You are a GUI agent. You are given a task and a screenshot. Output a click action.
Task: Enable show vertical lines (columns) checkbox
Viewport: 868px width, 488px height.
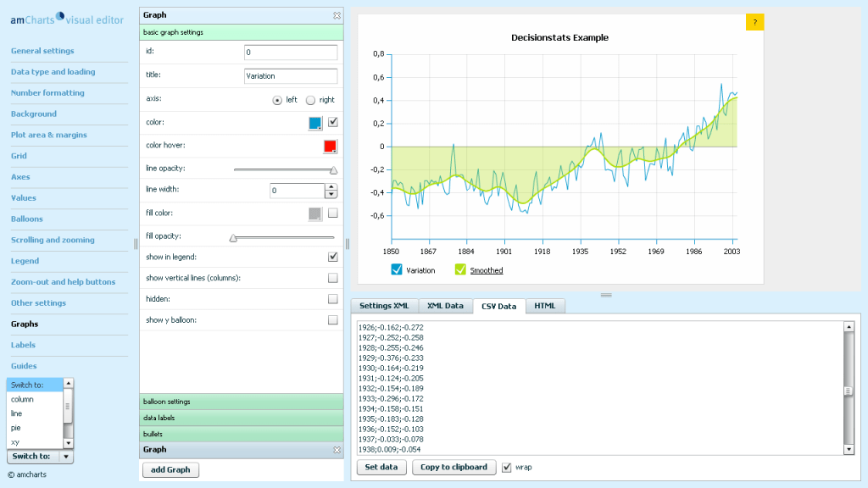[333, 278]
